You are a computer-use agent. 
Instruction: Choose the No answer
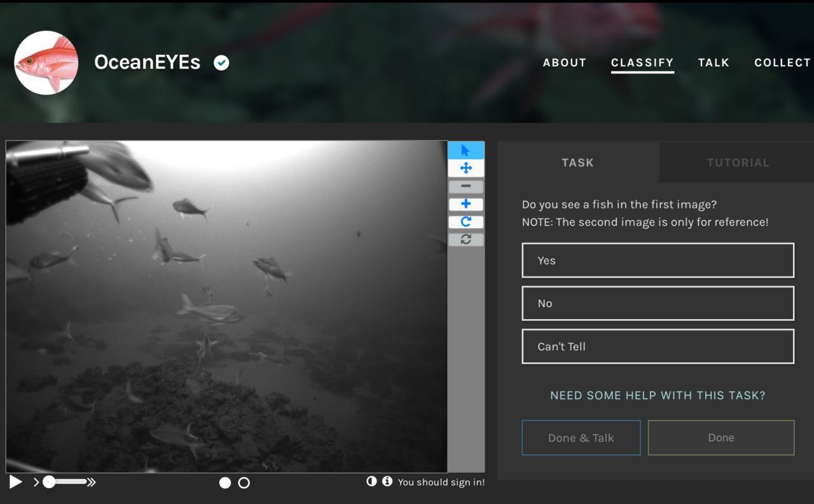pyautogui.click(x=658, y=303)
